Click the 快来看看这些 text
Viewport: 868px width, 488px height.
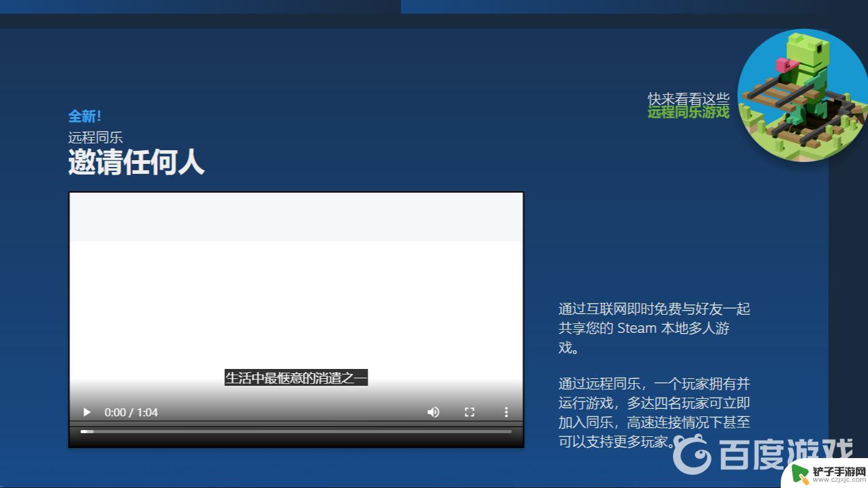pyautogui.click(x=689, y=98)
